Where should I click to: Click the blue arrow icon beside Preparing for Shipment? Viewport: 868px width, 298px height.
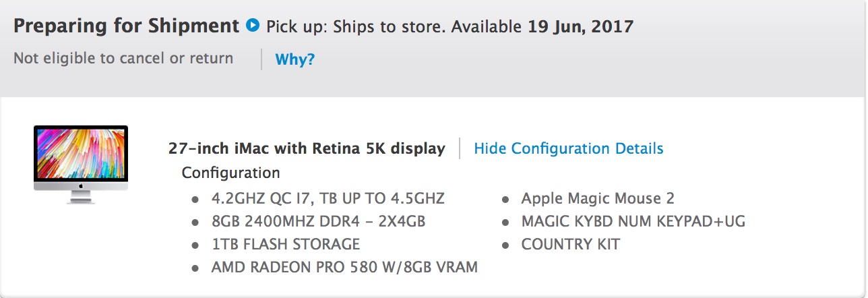point(253,26)
